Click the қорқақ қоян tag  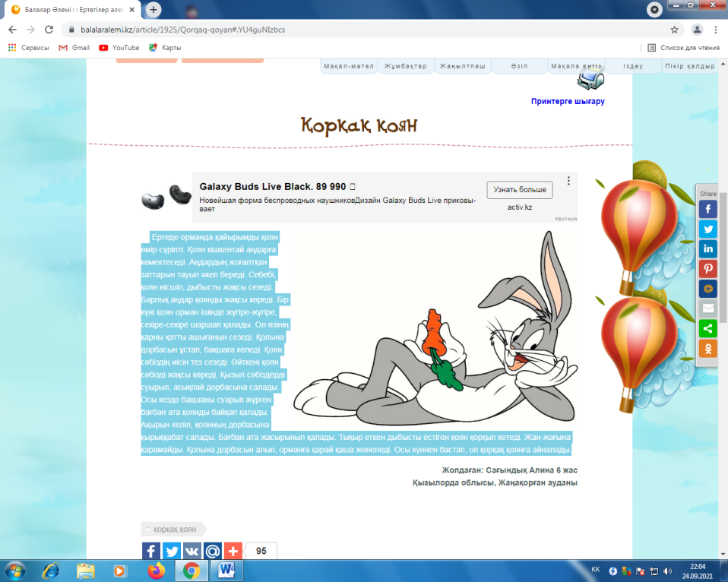tap(174, 529)
